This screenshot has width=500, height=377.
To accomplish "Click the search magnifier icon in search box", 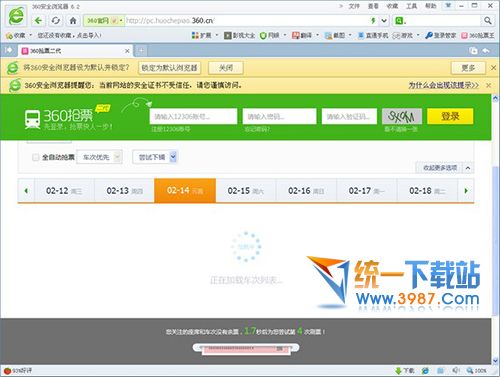I will pos(487,21).
